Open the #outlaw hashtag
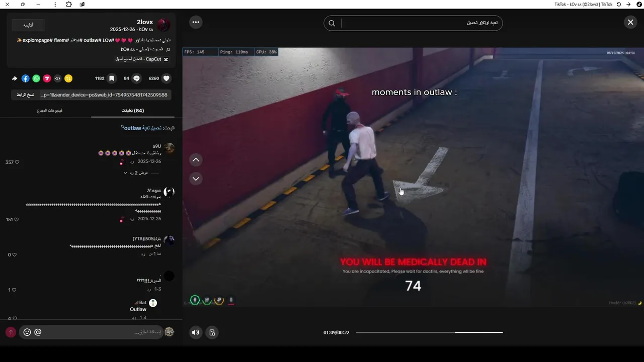This screenshot has width=644, height=362. (x=92, y=40)
